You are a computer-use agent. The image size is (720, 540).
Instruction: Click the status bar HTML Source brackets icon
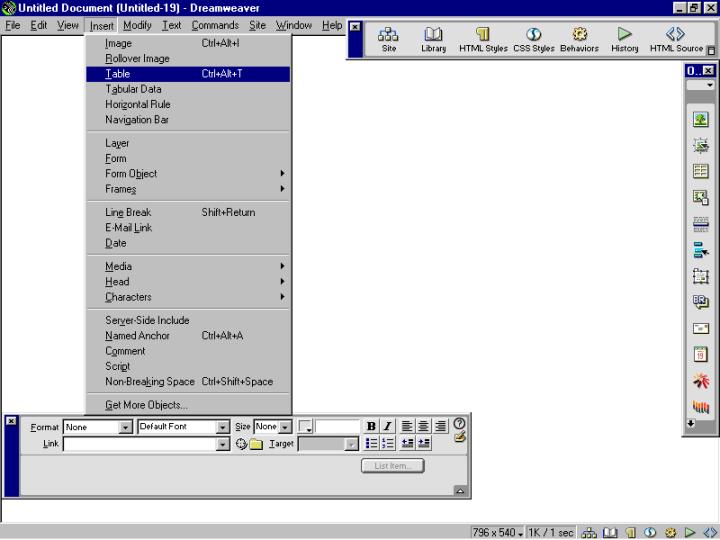click(x=709, y=533)
